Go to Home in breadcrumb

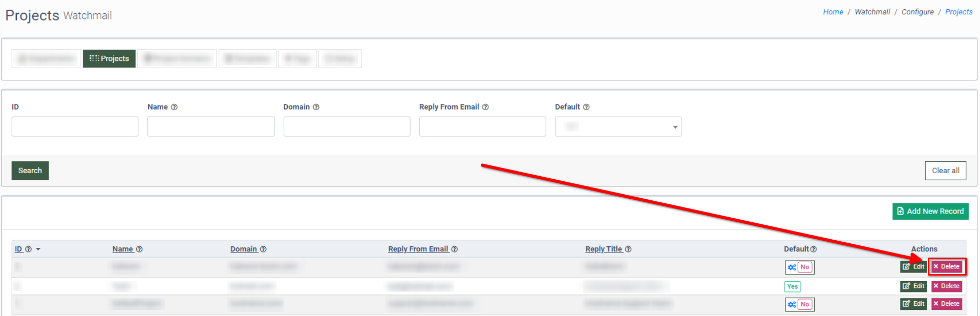[833, 12]
